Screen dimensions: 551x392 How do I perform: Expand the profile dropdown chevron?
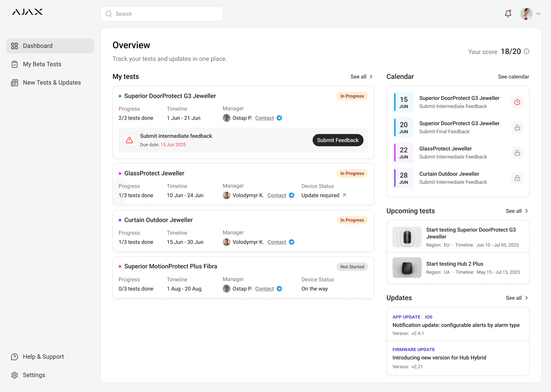pyautogui.click(x=539, y=14)
